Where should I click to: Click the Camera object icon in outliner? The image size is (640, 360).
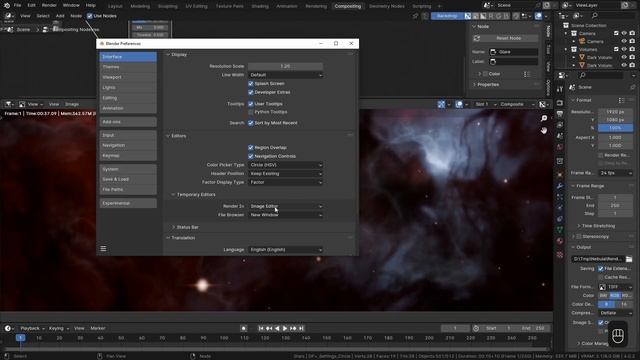point(582,41)
